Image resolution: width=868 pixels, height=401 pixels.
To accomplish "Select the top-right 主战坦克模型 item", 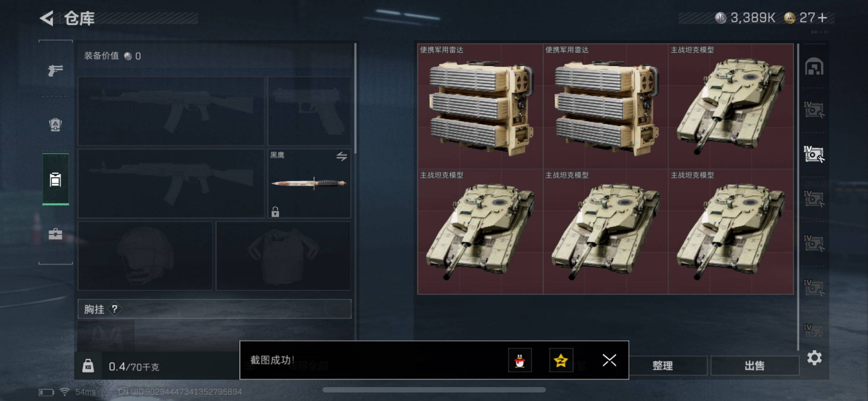I will [730, 106].
